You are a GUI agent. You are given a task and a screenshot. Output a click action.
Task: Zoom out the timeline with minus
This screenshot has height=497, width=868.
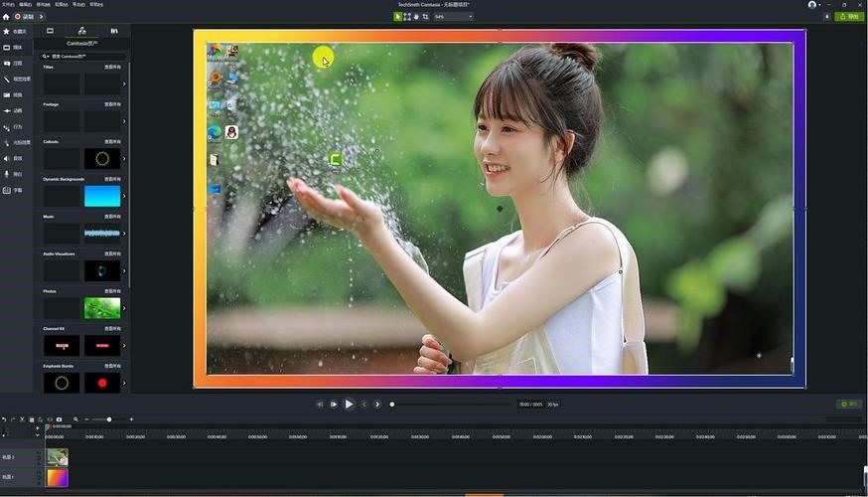(86, 419)
